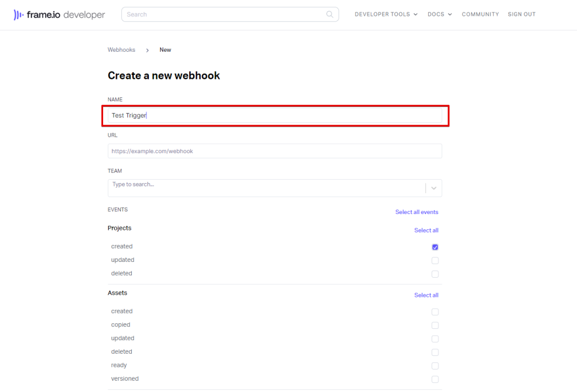Click the search magnifier icon
Image resolution: width=577 pixels, height=392 pixels.
coord(330,15)
